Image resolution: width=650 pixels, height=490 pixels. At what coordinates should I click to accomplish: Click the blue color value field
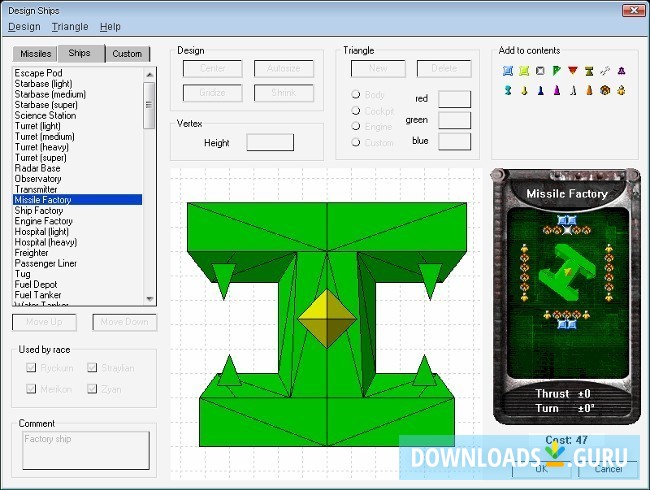pyautogui.click(x=454, y=141)
